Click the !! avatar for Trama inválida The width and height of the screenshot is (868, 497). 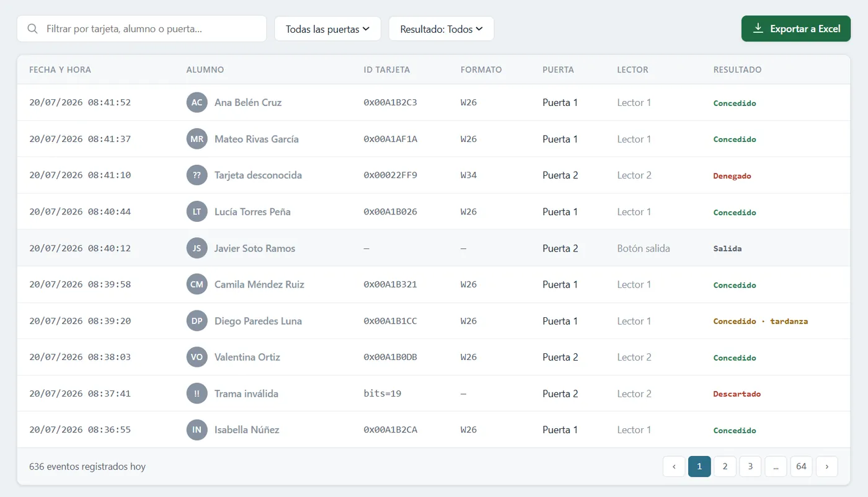click(197, 394)
